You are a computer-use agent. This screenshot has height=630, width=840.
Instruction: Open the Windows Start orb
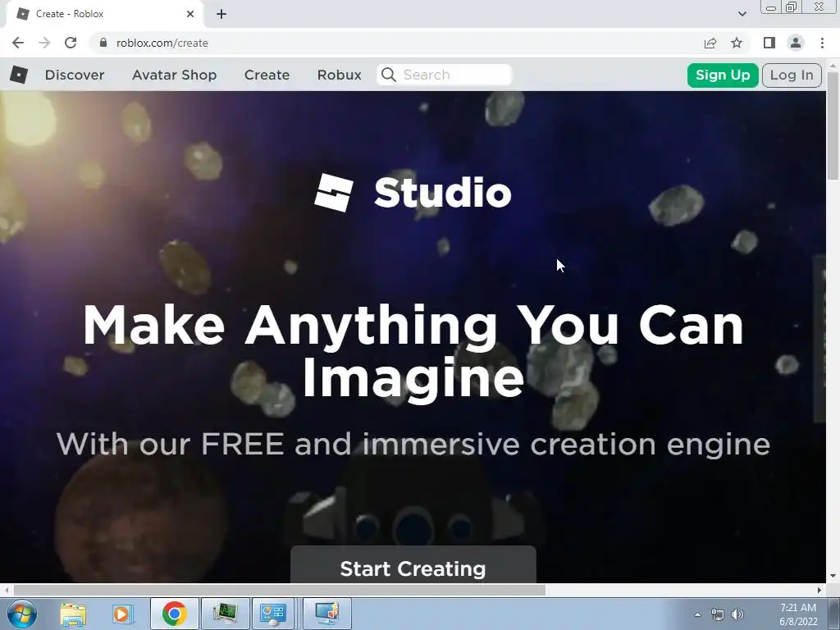coord(22,614)
